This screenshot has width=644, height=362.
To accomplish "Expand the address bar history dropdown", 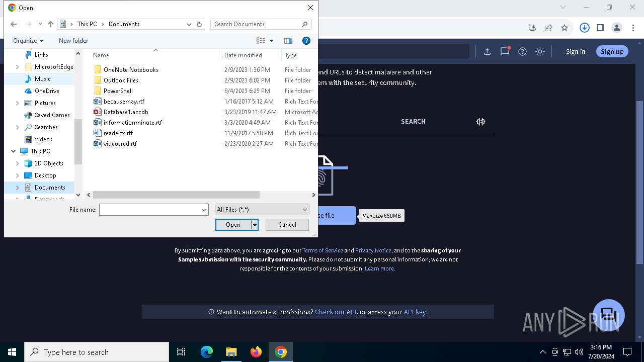I will click(x=189, y=24).
